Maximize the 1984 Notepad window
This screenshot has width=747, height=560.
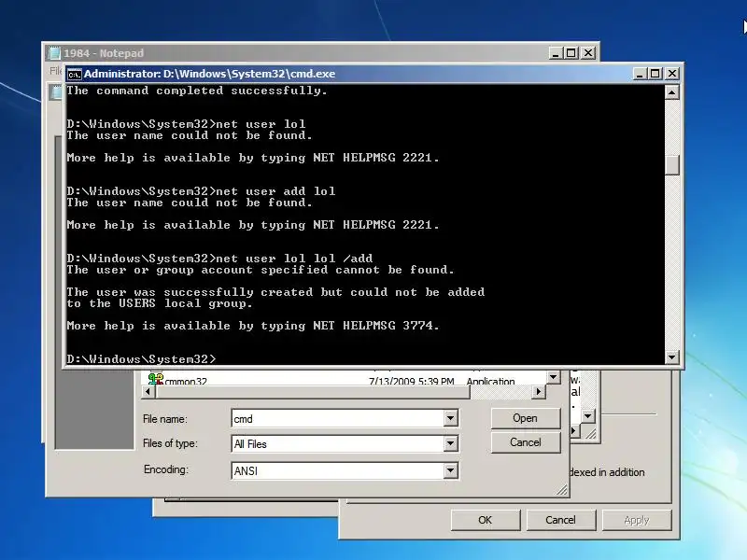(571, 53)
